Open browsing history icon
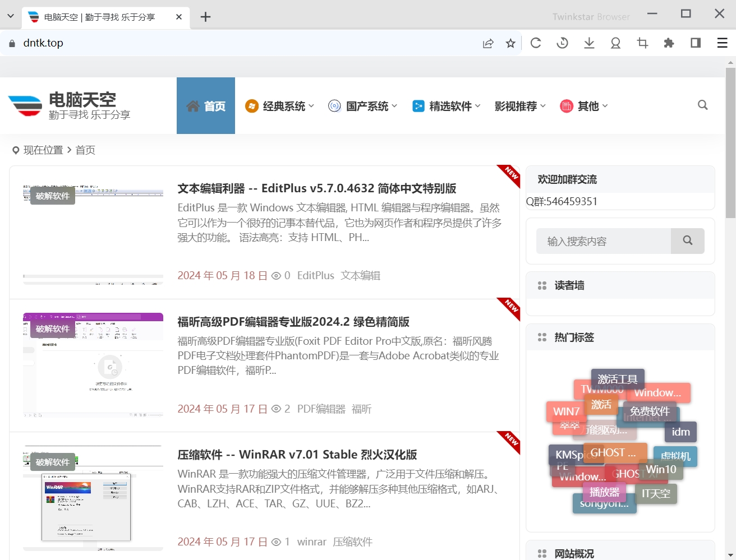The width and height of the screenshot is (736, 560). pos(562,43)
